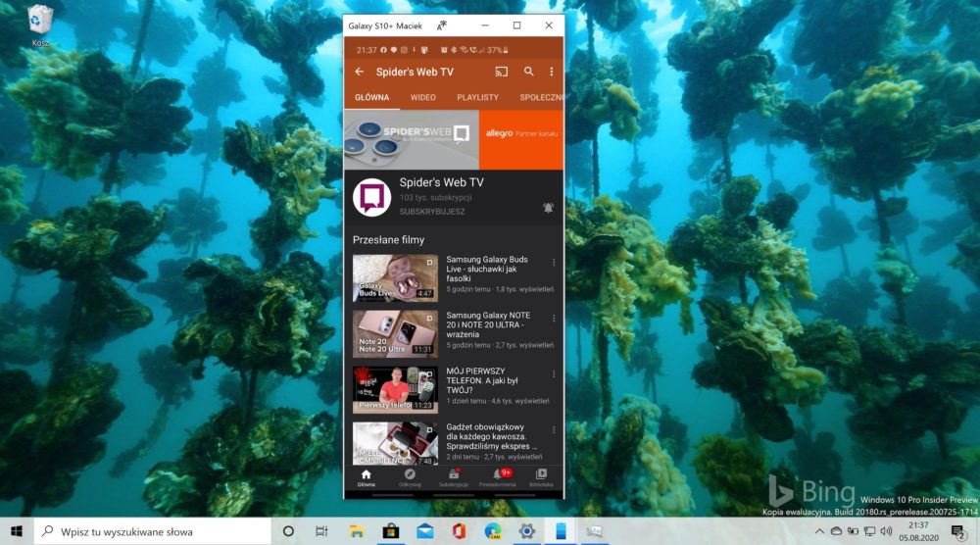980x545 pixels.
Task: Tap the Cast to device icon
Action: [x=501, y=72]
